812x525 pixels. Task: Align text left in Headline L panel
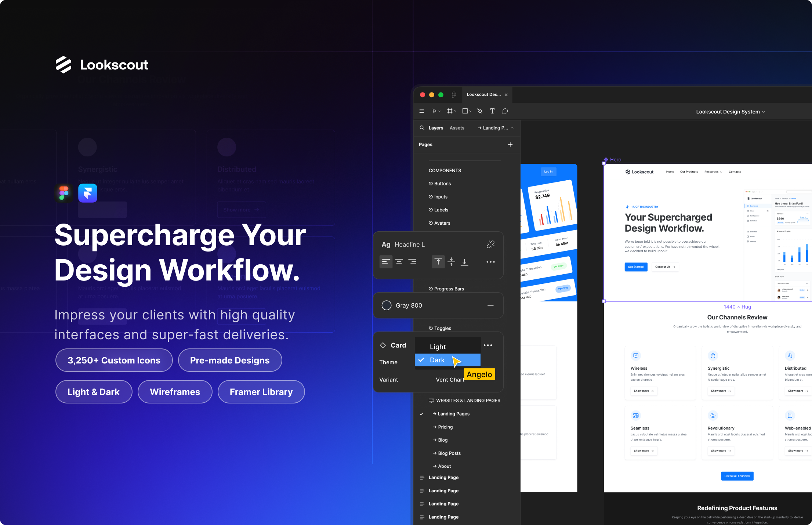tap(386, 262)
